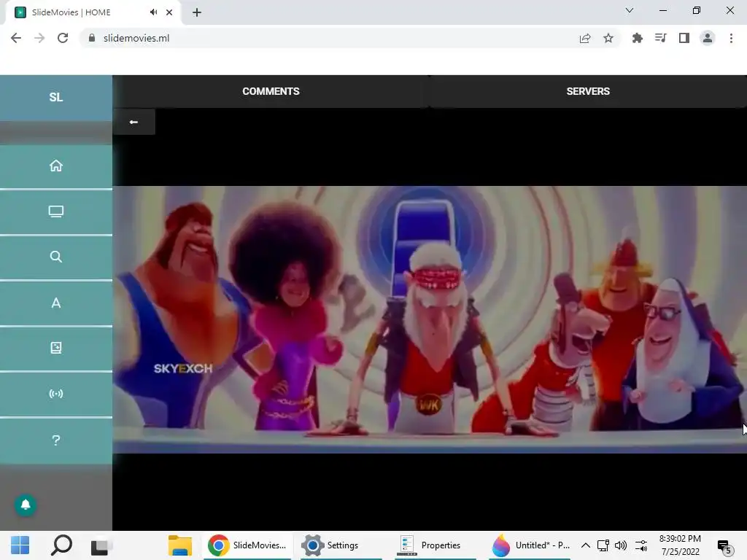Viewport: 747px width, 560px height.
Task: Select the letter A sidebar icon
Action: (x=55, y=303)
